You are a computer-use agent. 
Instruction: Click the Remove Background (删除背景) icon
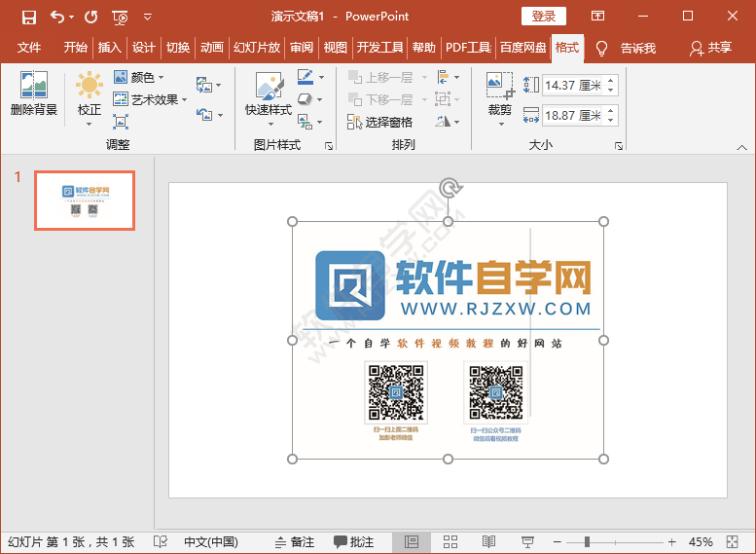click(34, 93)
